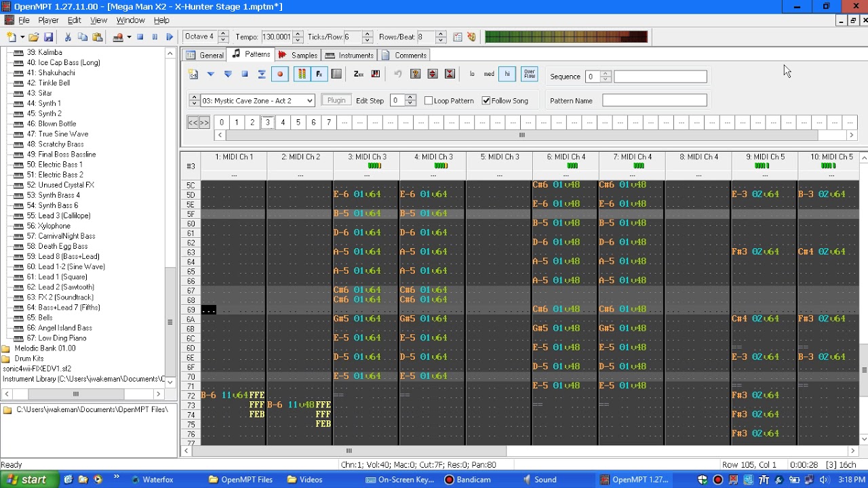Click the question-mark properties icon
The image size is (868, 488).
[x=415, y=74]
